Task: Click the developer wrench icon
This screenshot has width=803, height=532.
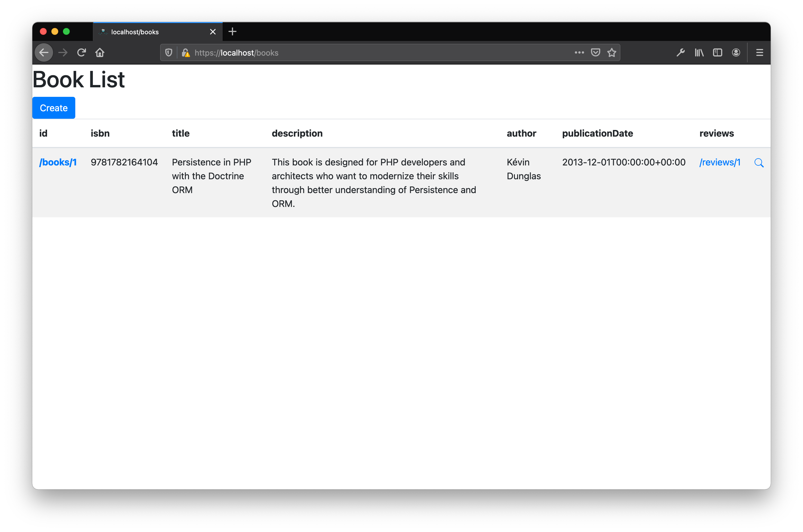Action: [680, 52]
